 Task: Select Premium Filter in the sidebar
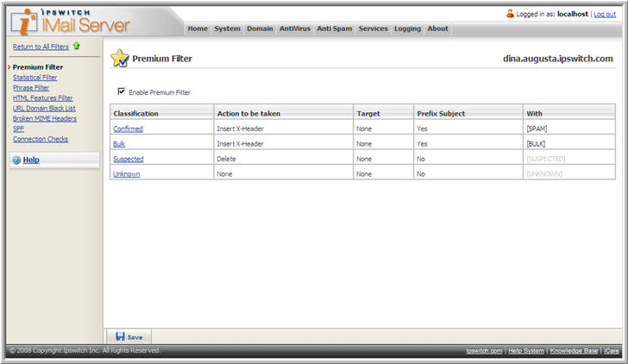coord(38,67)
